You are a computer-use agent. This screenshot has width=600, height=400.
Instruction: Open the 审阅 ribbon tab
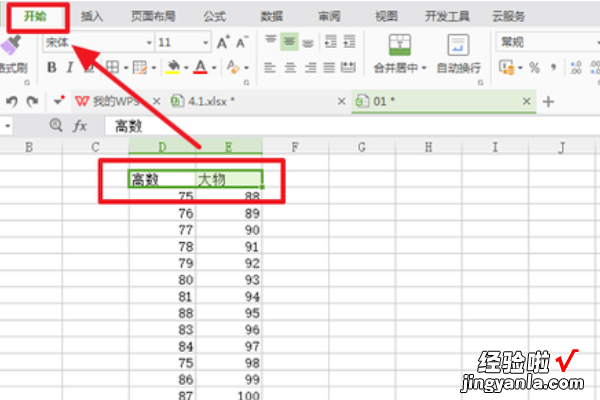coord(329,16)
